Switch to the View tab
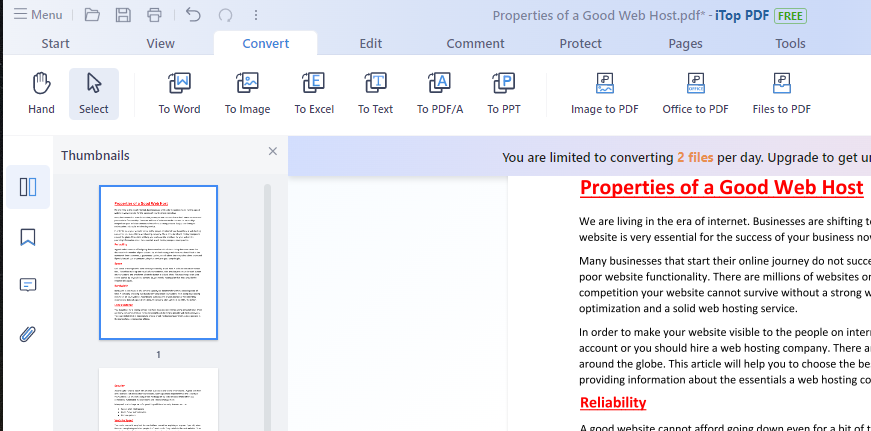This screenshot has width=871, height=431. tap(161, 43)
